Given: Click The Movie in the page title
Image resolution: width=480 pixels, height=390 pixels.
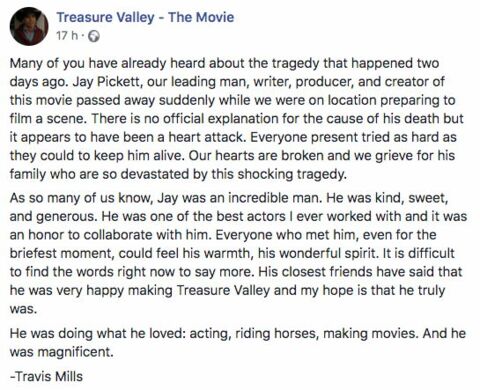Looking at the screenshot, I should point(201,17).
